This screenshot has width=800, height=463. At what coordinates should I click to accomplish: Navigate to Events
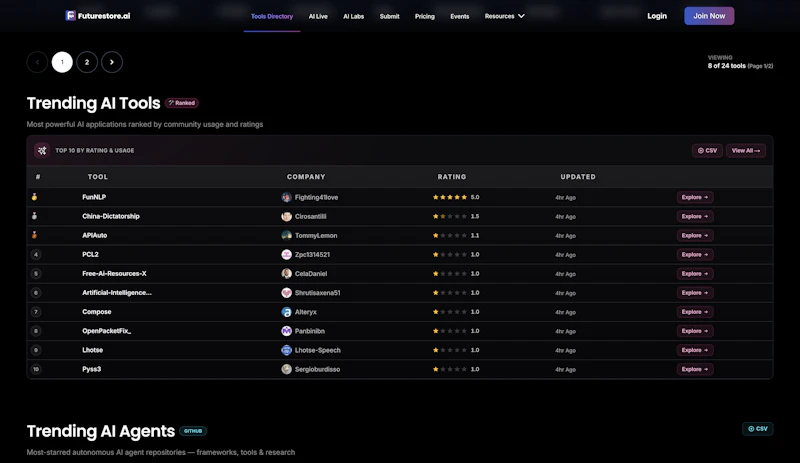click(x=460, y=16)
